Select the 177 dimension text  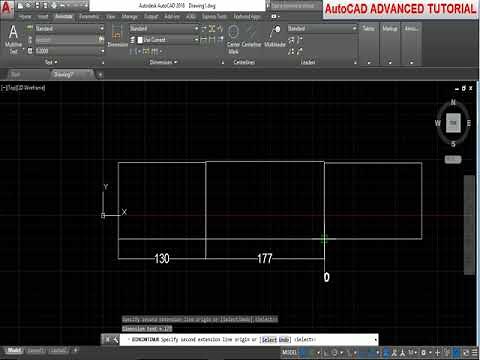[x=265, y=258]
